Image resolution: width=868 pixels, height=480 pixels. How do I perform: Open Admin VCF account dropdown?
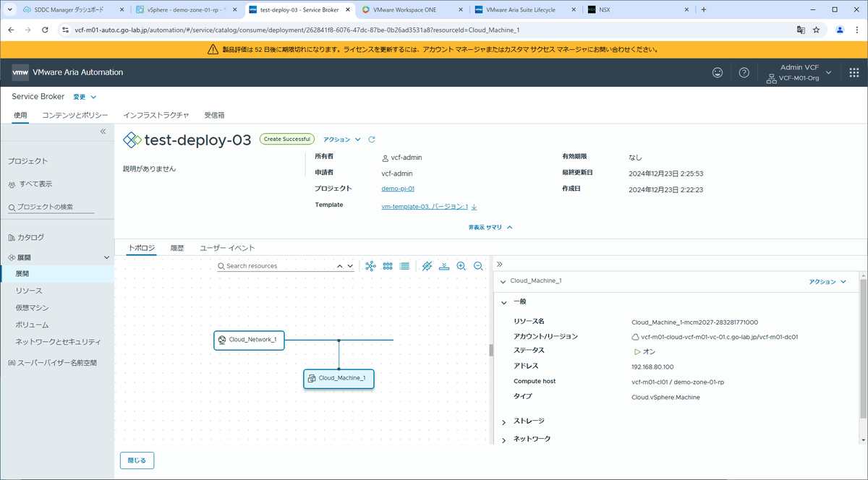coord(799,72)
